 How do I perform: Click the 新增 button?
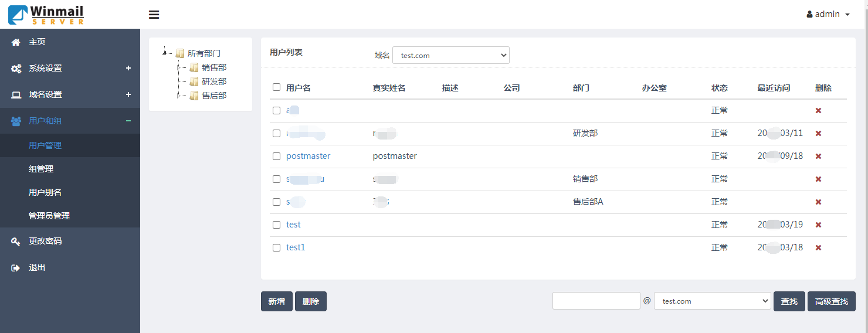276,301
